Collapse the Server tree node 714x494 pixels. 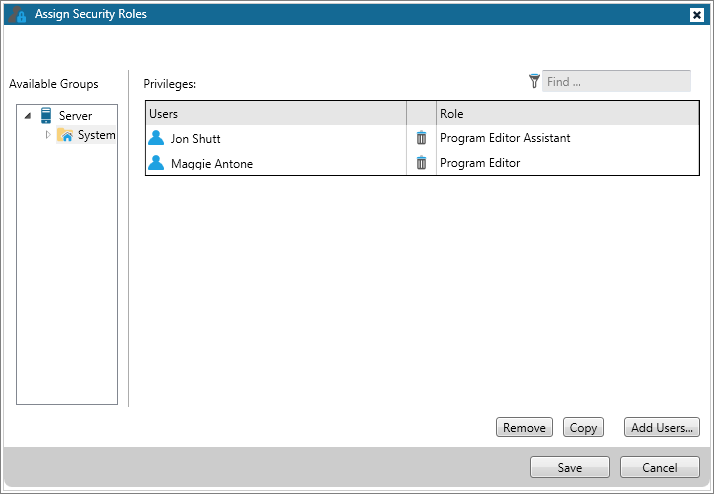(x=28, y=116)
